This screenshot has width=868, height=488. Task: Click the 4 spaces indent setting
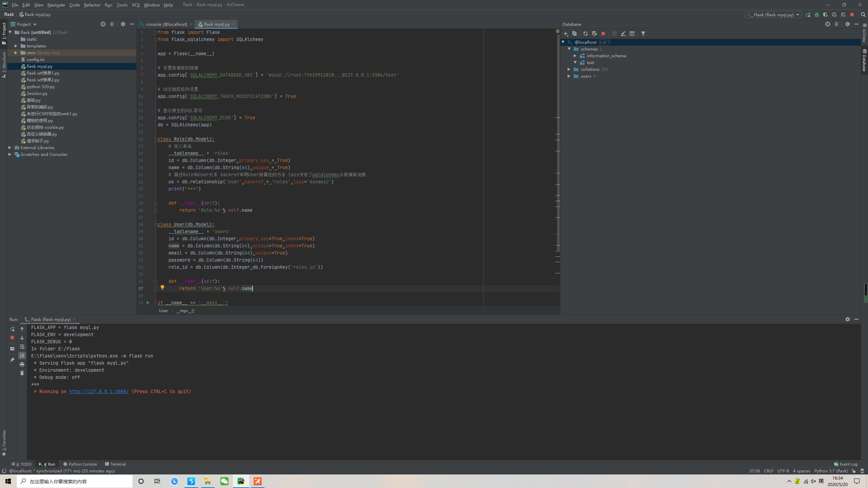click(802, 471)
